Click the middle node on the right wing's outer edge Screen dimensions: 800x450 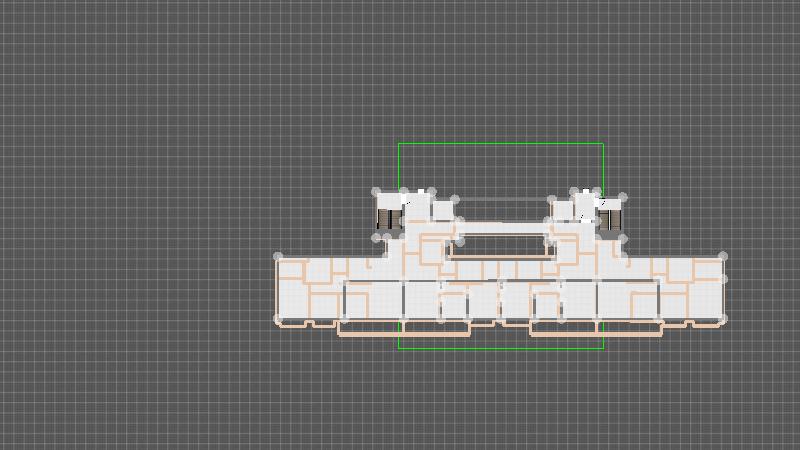click(x=723, y=281)
